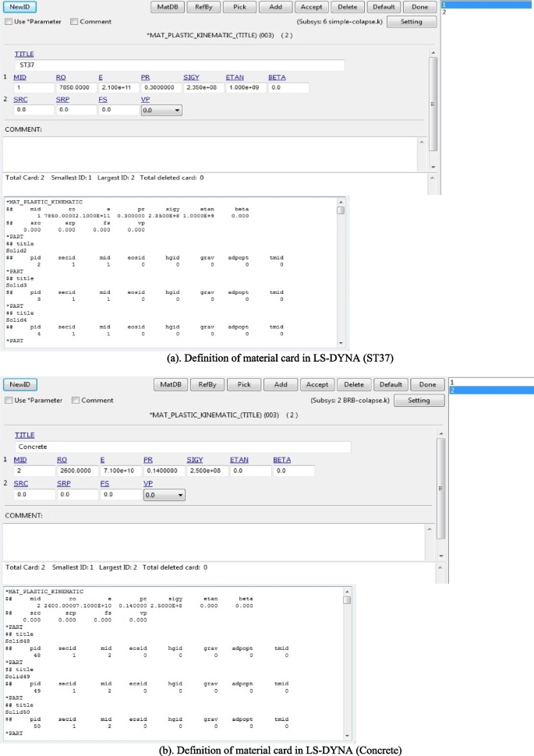Click Setting button beside BRB-colapse.k subsystem

point(419,400)
